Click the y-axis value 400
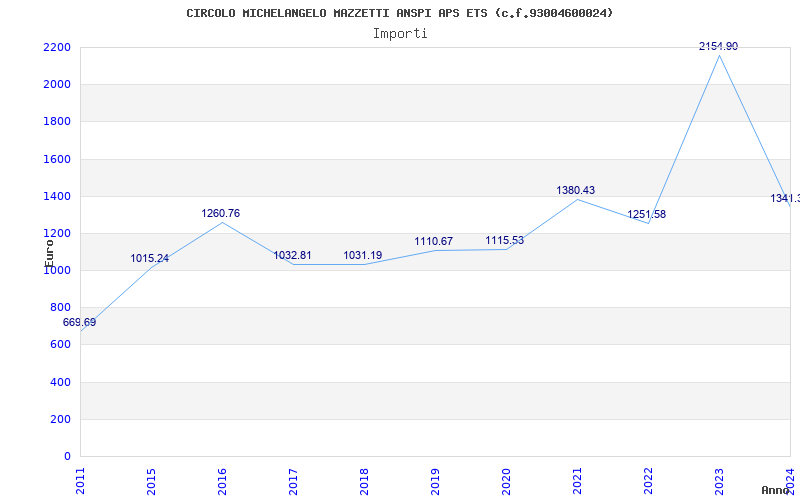The height and width of the screenshot is (500, 800). [60, 382]
